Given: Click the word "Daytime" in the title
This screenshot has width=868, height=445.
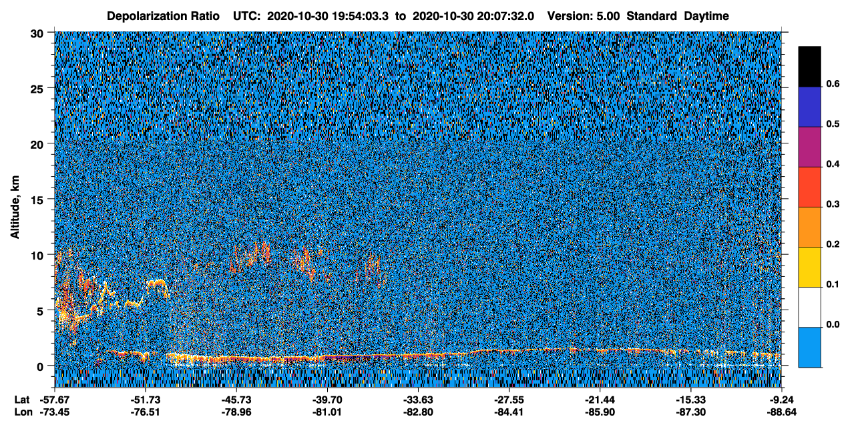Looking at the screenshot, I should tap(706, 15).
